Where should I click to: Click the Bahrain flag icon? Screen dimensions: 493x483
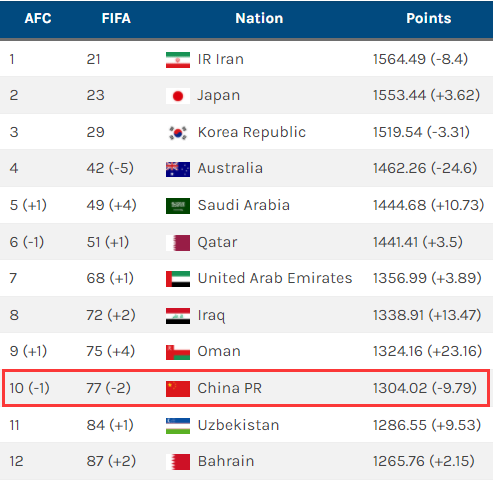tap(178, 462)
